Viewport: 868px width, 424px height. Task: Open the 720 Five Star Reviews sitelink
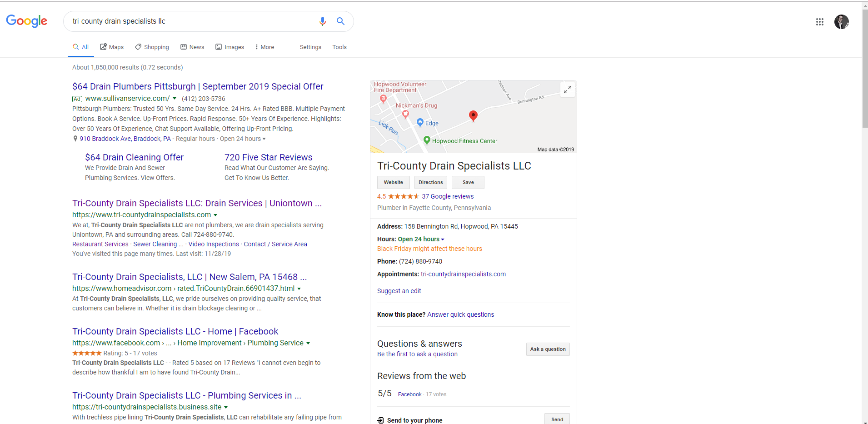tap(269, 157)
